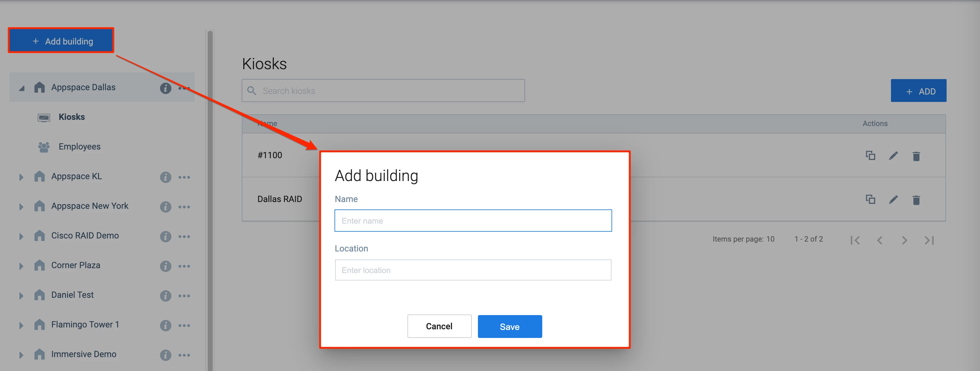Click the Add building button
This screenshot has height=371, width=980.
(61, 41)
